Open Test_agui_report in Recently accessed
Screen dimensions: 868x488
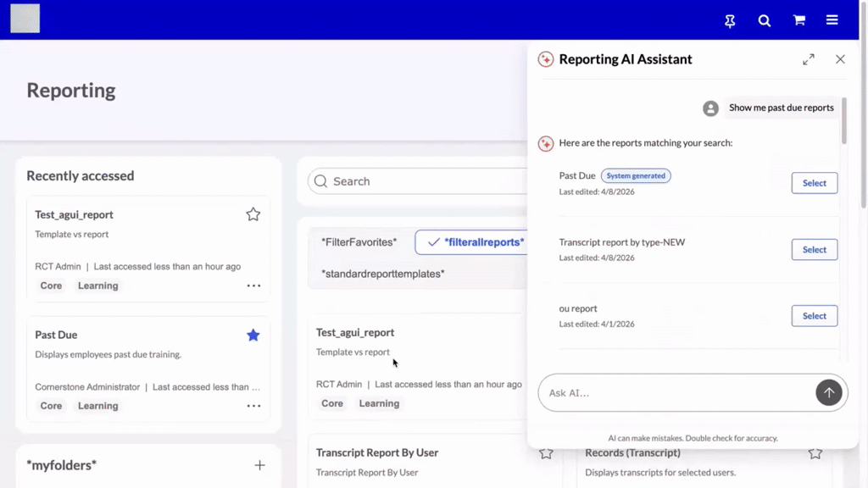(x=74, y=214)
